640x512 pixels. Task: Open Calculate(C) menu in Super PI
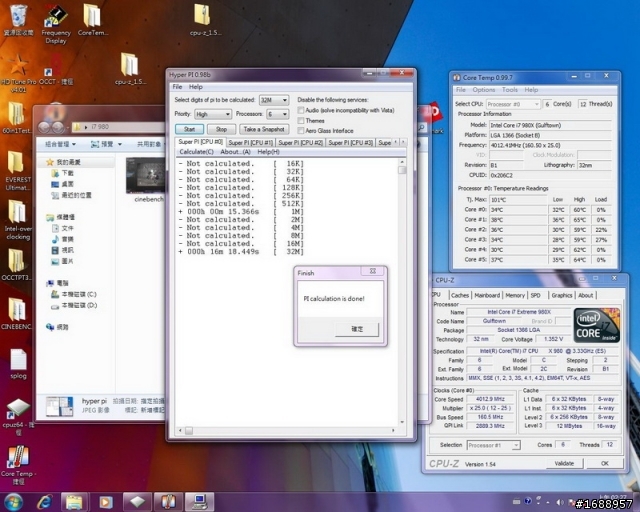(x=196, y=152)
